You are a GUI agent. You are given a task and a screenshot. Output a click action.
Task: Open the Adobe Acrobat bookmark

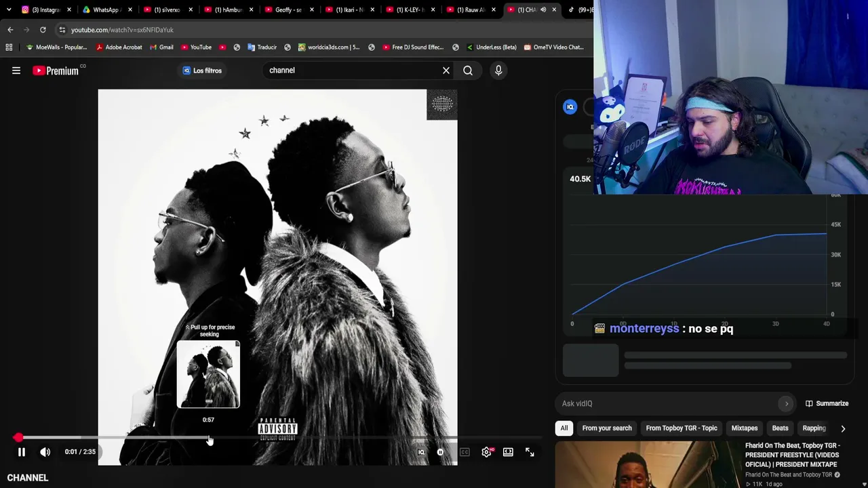point(119,47)
